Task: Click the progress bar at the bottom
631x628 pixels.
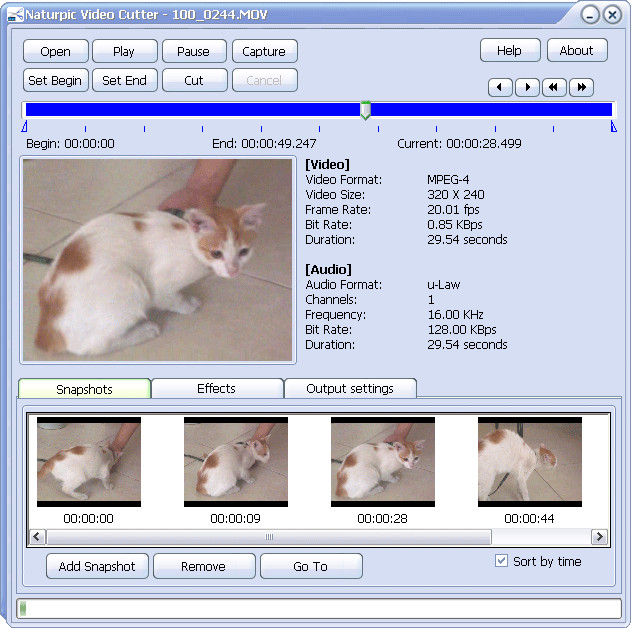Action: coord(319,608)
